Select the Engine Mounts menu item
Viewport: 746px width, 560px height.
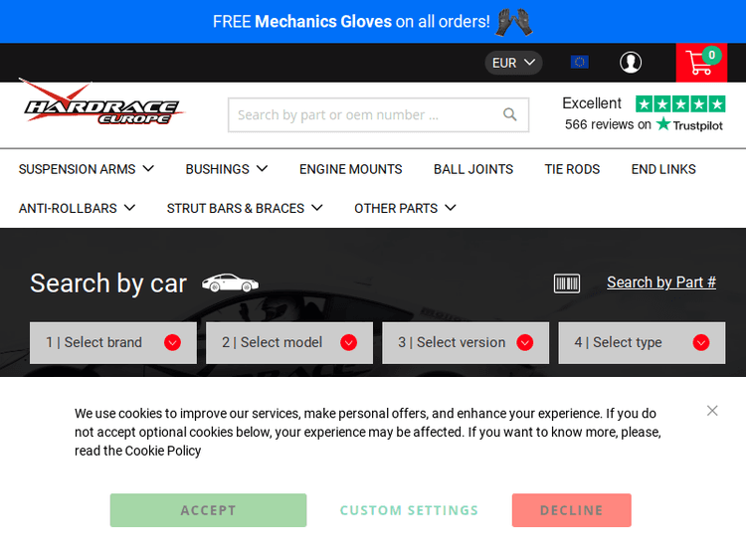coord(350,169)
